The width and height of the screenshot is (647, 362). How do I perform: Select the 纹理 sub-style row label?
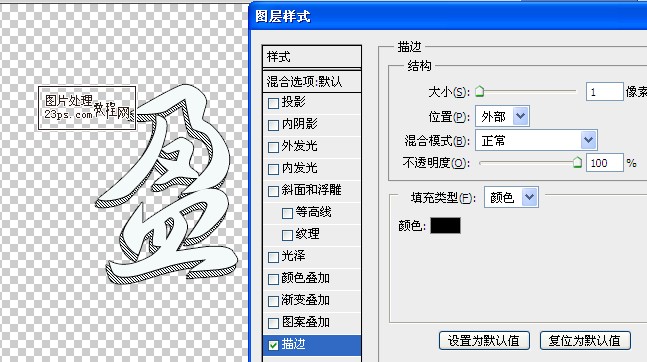[x=307, y=234]
